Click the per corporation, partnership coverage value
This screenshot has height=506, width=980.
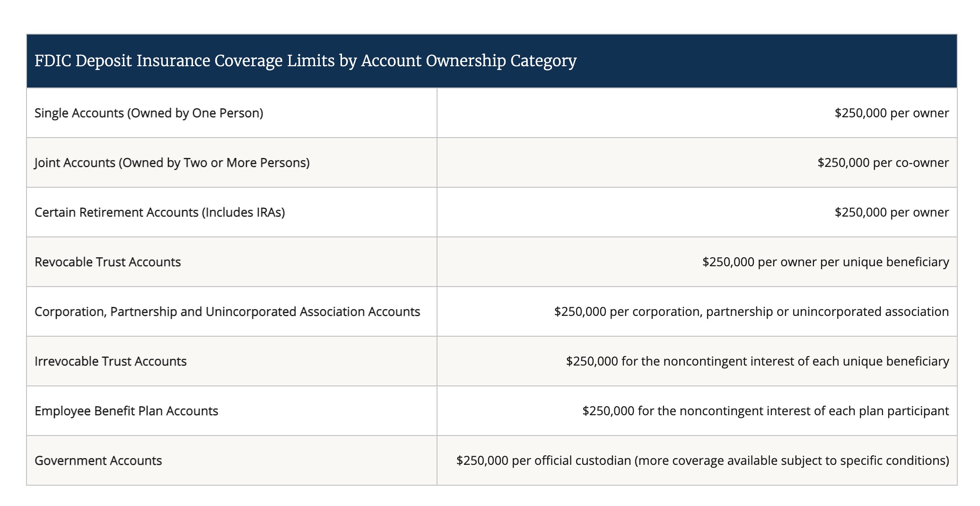tap(752, 312)
